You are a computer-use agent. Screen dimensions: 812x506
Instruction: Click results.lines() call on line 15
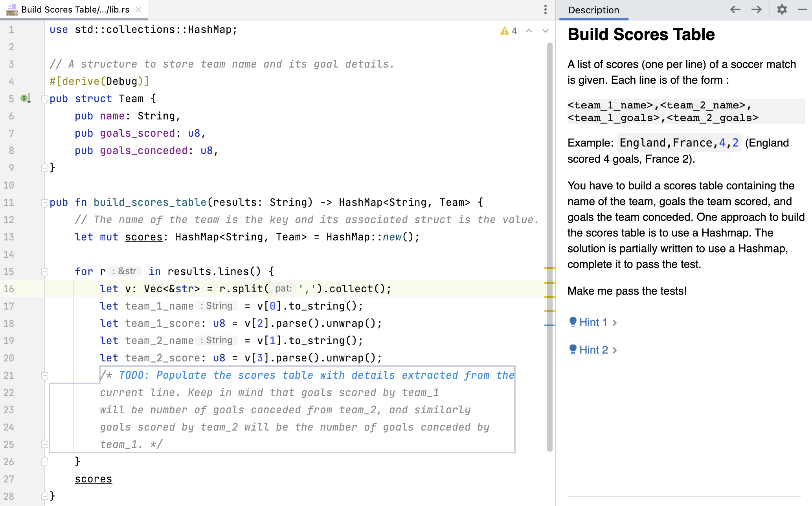(x=214, y=272)
